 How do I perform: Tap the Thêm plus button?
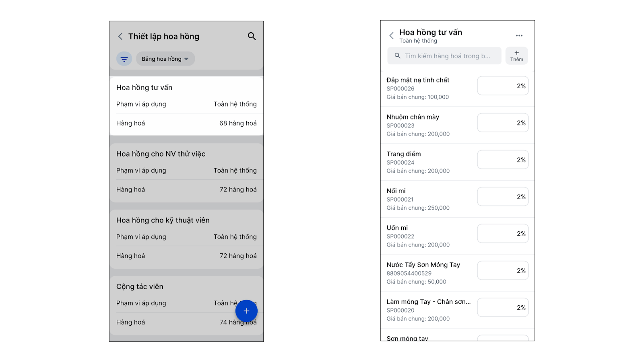(517, 56)
